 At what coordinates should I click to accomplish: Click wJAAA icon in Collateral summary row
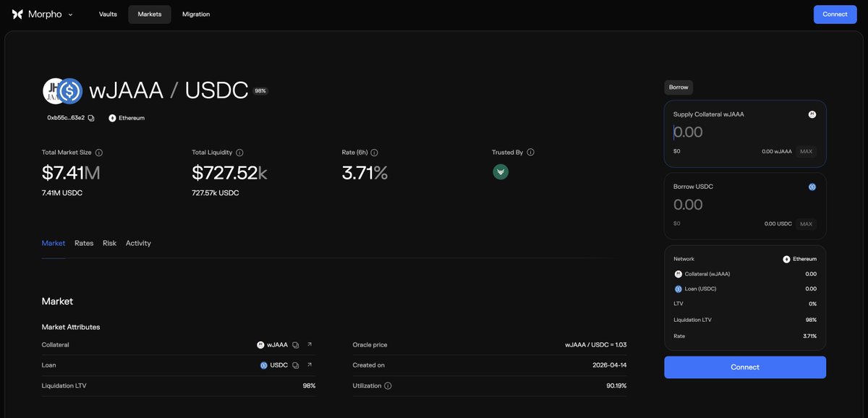[678, 274]
